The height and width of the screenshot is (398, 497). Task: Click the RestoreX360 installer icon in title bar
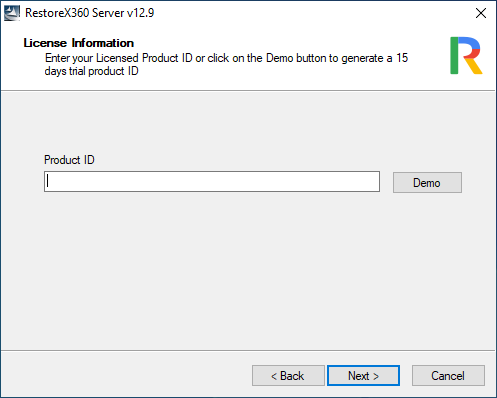pyautogui.click(x=12, y=13)
